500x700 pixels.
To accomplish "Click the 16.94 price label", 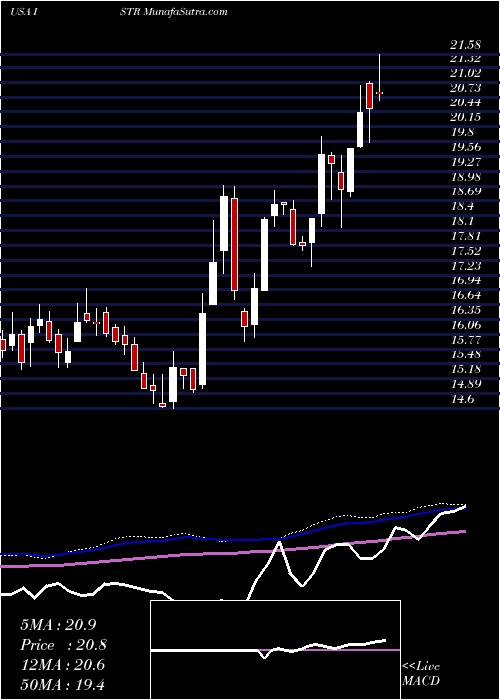I will click(466, 280).
